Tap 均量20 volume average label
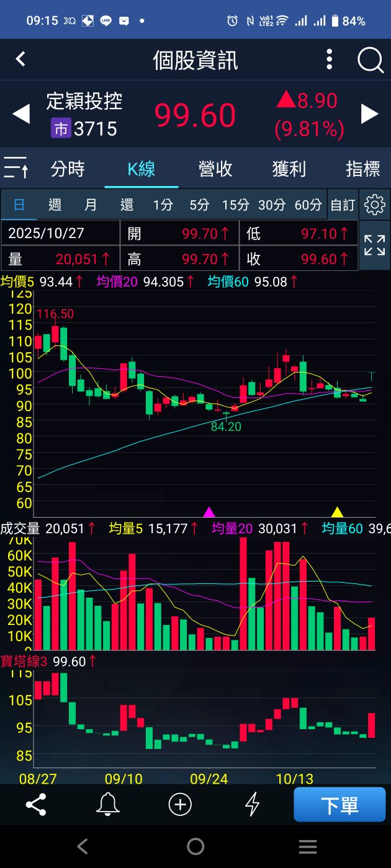The height and width of the screenshot is (868, 391). 232,528
